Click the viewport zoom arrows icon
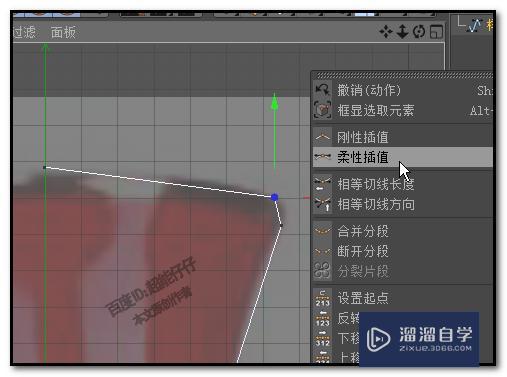 (402, 31)
